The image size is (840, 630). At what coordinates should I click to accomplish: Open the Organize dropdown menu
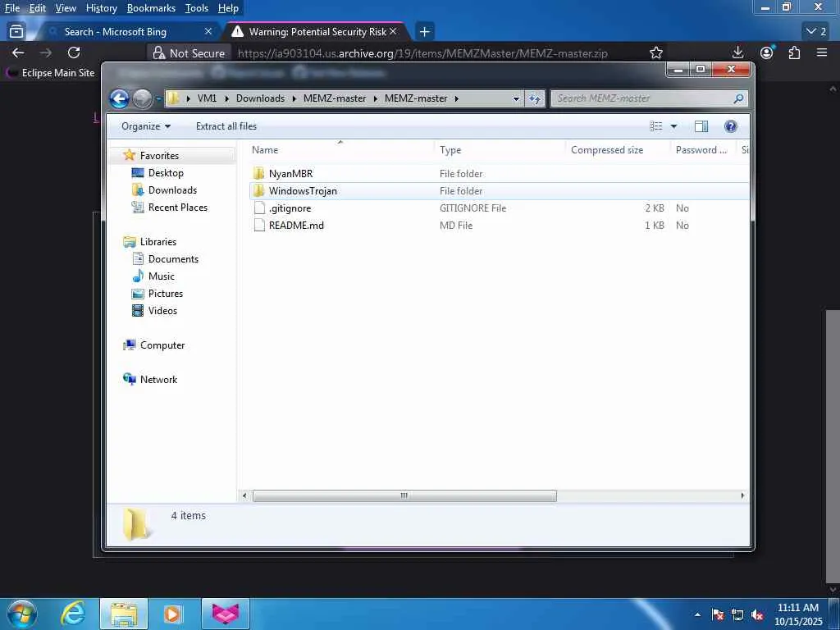[146, 126]
